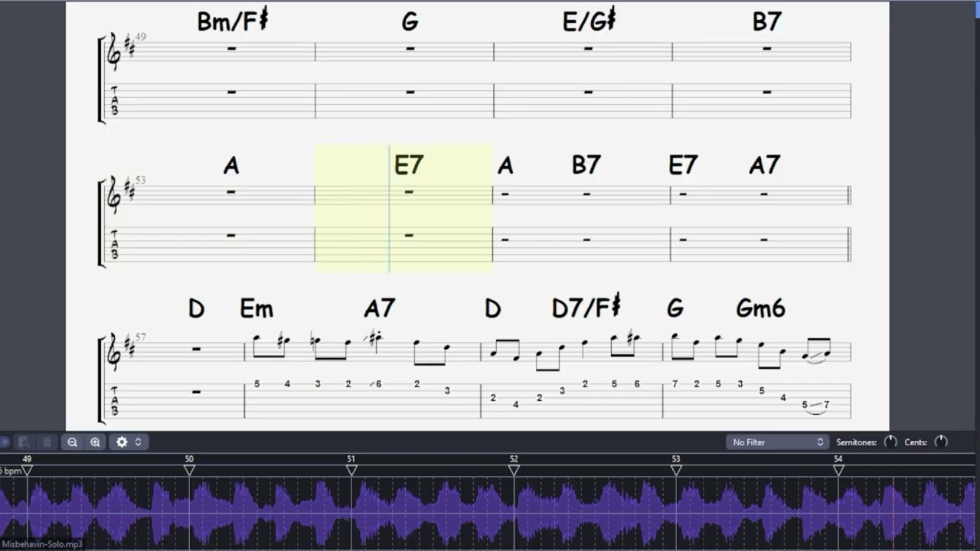Open the waveform settings gear
This screenshot has height=551, width=980.
tap(122, 442)
